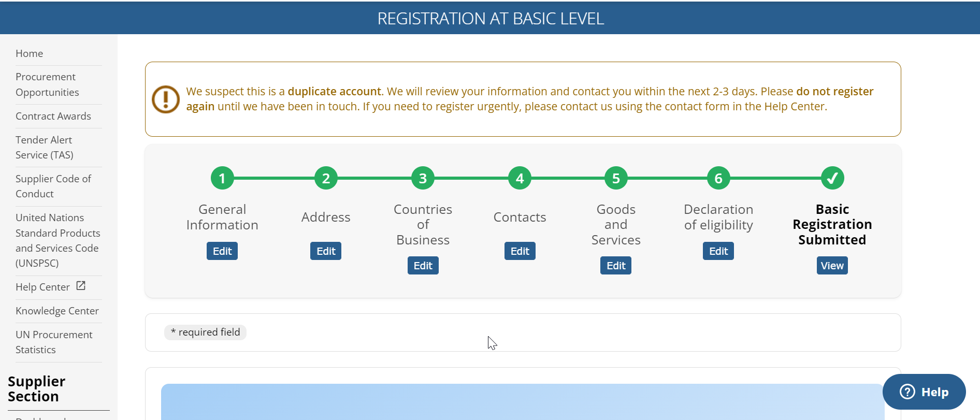Viewport: 980px width, 420px height.
Task: Click the required field note
Action: tap(205, 332)
